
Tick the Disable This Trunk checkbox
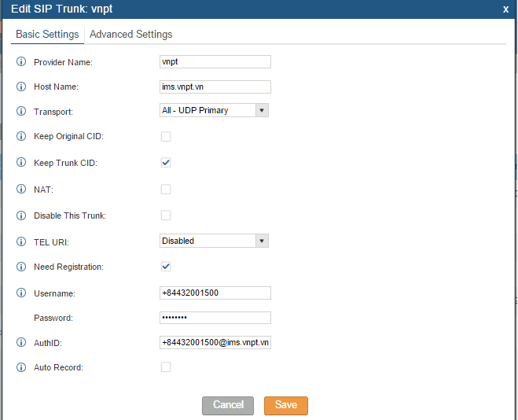point(166,216)
